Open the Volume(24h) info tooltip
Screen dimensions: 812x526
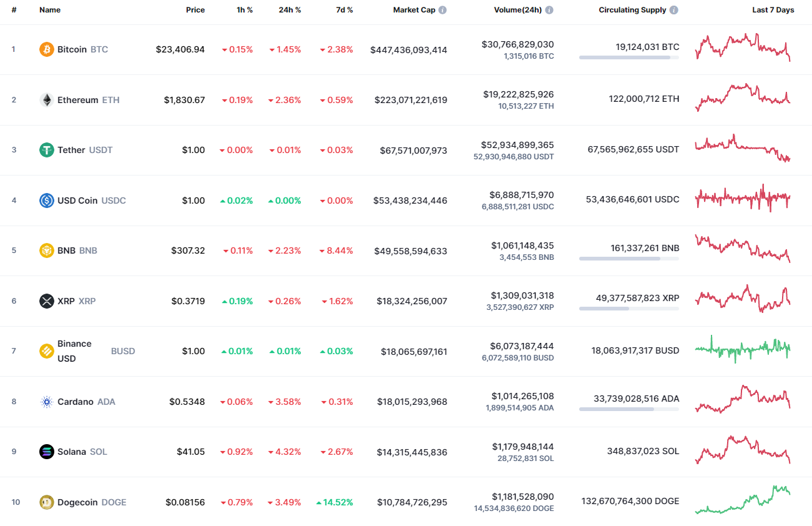(x=549, y=9)
